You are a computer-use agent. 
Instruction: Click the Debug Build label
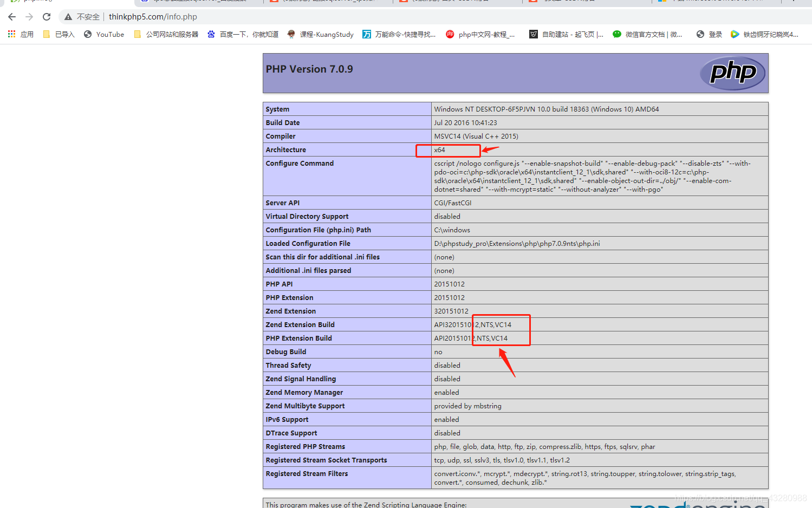pyautogui.click(x=286, y=351)
